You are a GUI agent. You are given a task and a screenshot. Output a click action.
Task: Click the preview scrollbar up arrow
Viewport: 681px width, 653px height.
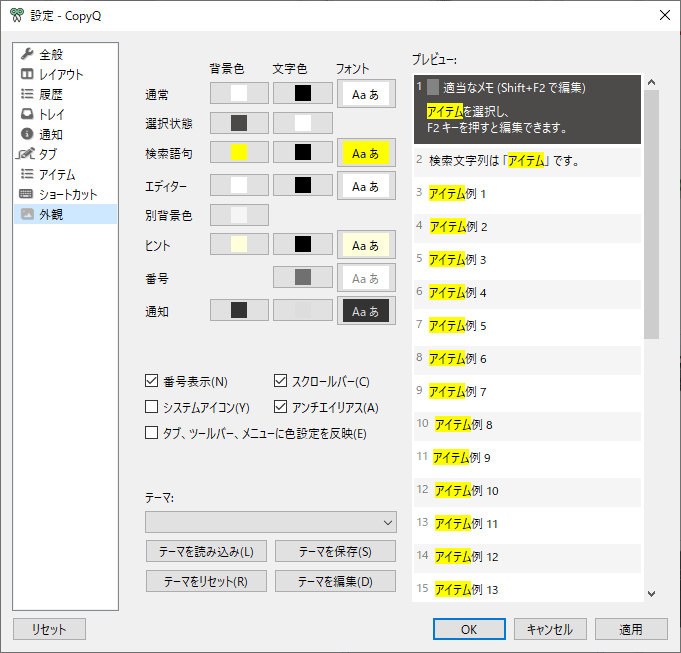point(651,82)
